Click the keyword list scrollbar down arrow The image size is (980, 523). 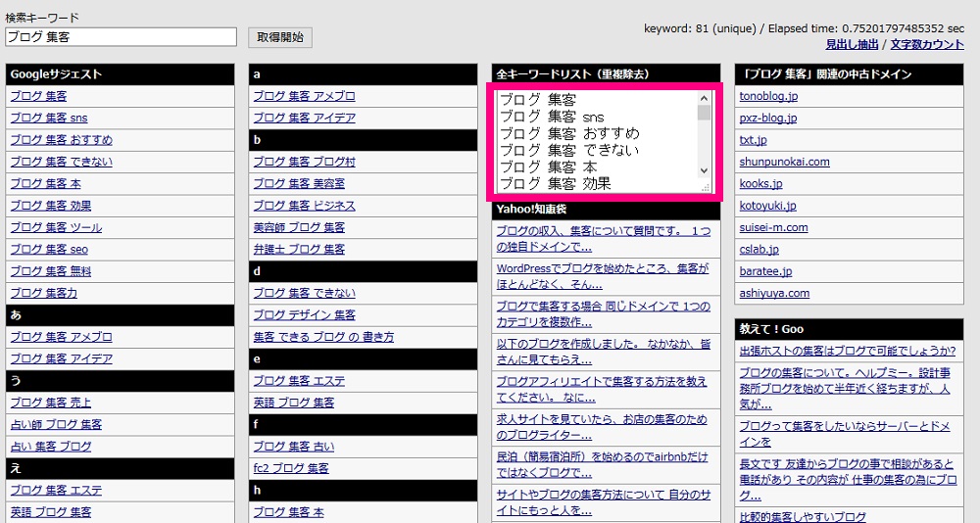point(704,170)
